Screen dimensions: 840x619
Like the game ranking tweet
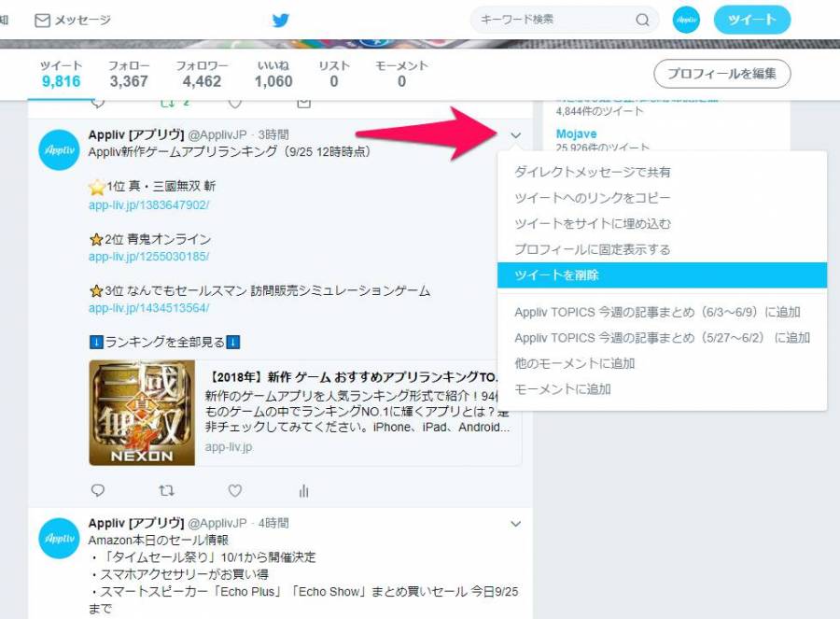click(x=234, y=490)
